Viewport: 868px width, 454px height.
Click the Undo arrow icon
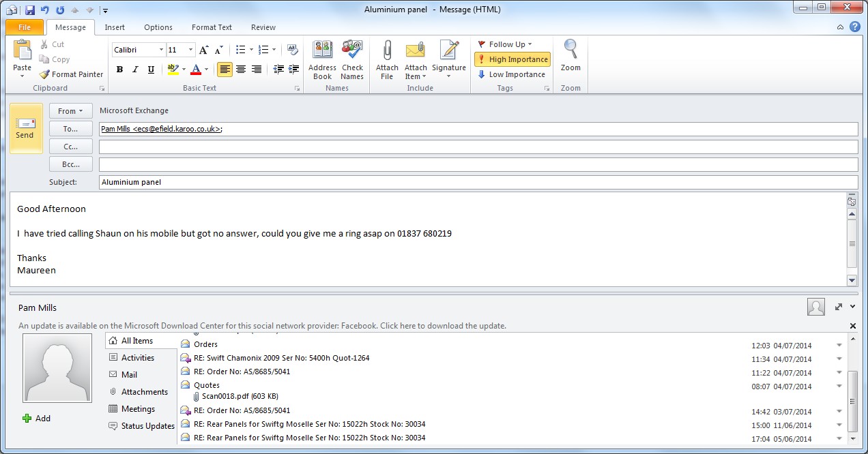45,10
